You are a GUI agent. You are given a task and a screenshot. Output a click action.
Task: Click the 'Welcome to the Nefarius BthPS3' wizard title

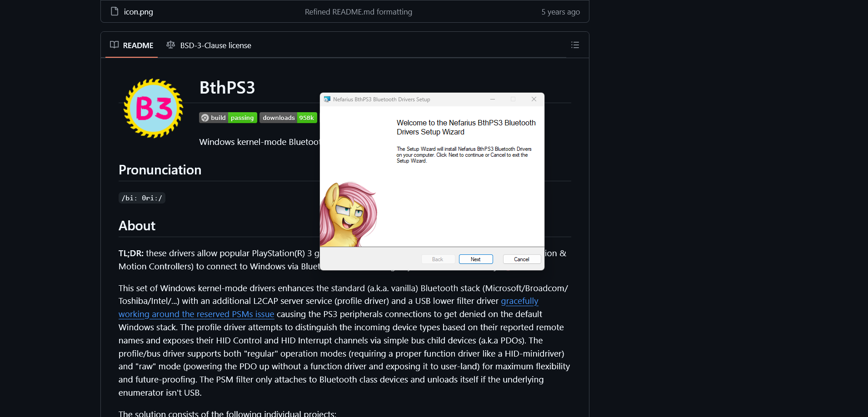tap(466, 127)
